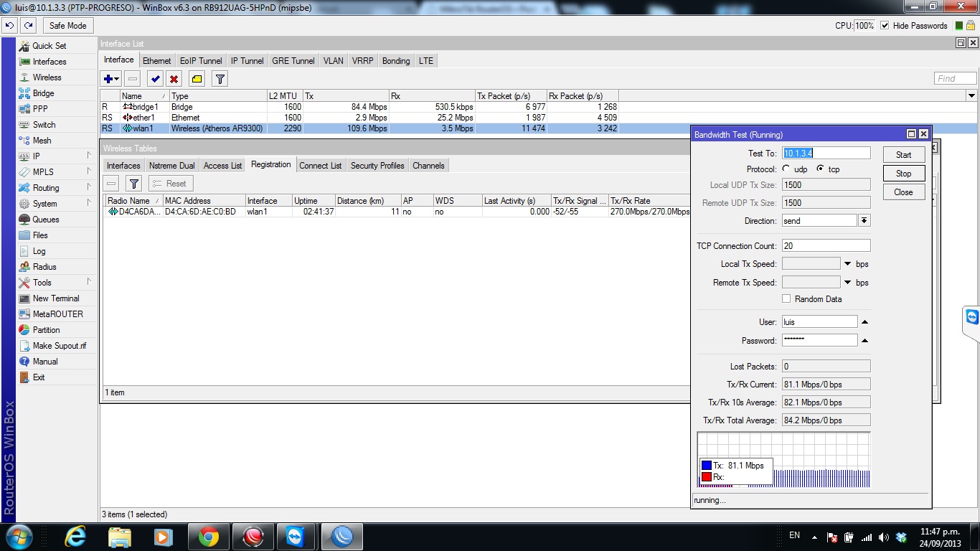Click the Safe Mode button

tap(67, 26)
